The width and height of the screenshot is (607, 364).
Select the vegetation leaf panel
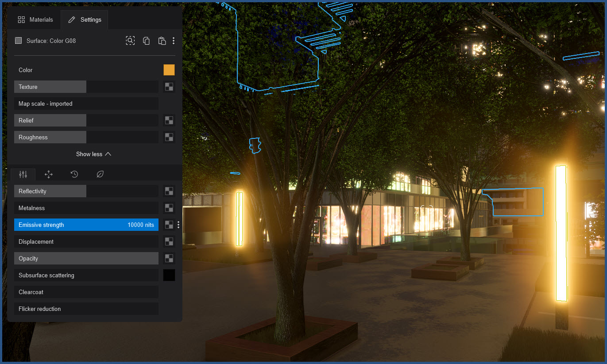click(x=100, y=174)
